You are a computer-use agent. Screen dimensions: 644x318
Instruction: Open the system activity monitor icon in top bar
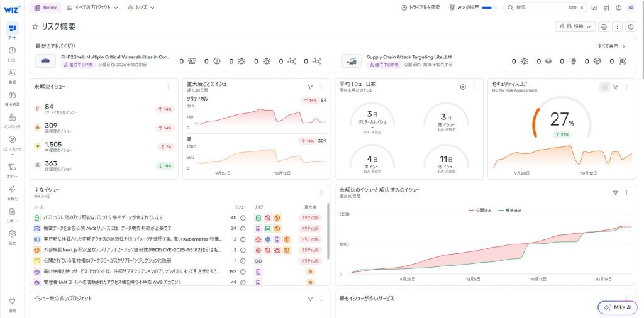point(594,8)
